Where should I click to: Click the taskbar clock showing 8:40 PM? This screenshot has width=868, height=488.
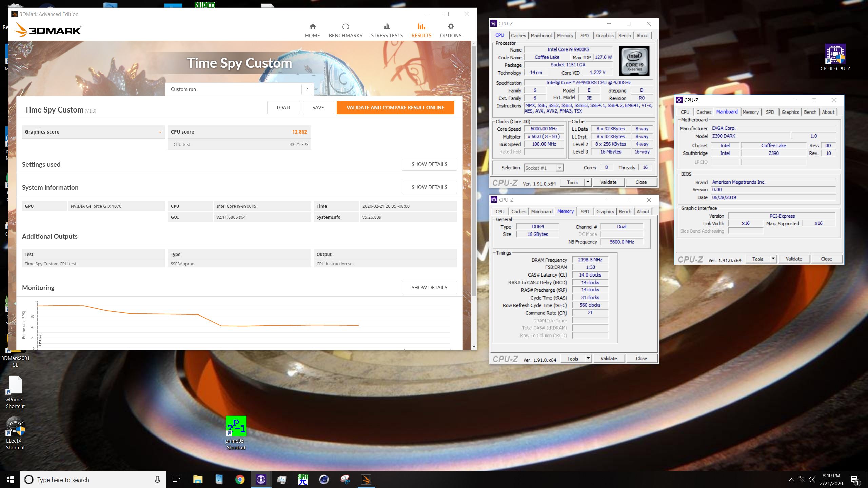pyautogui.click(x=831, y=480)
